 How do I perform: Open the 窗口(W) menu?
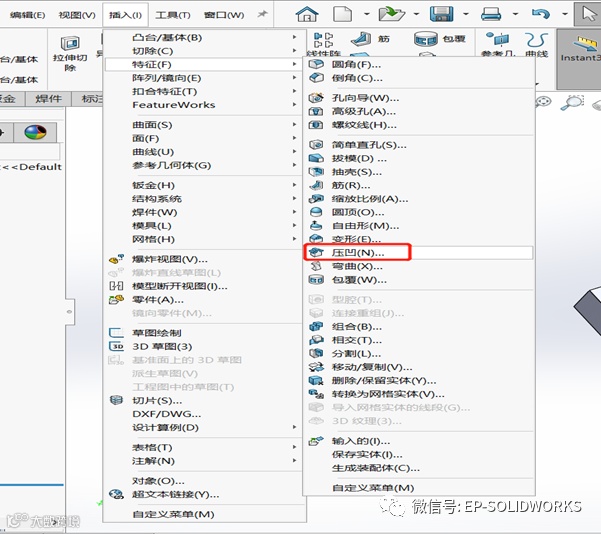click(224, 15)
